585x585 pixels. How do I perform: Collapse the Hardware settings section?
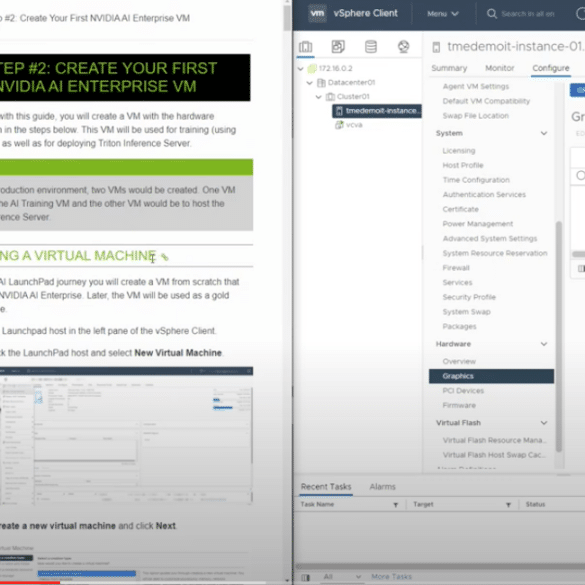tap(544, 344)
